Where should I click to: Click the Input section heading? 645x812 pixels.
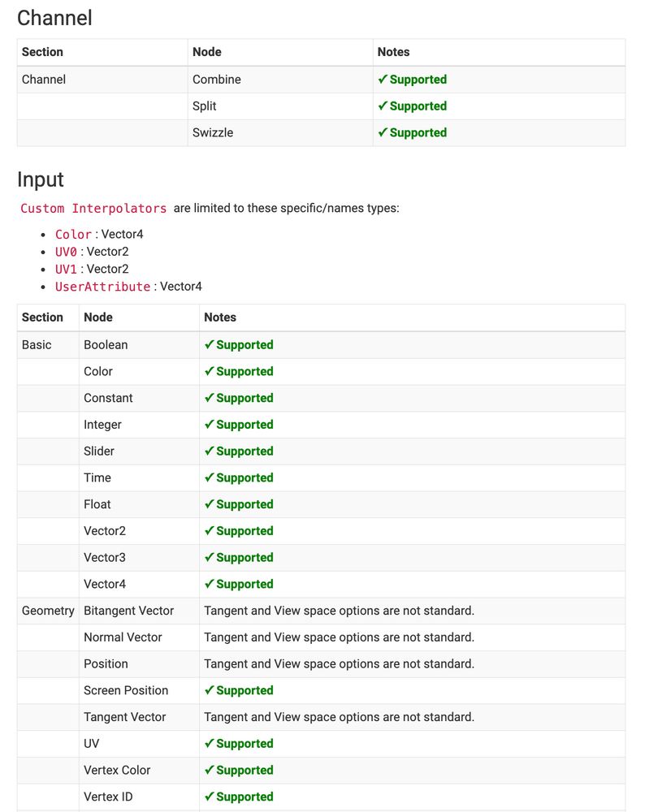coord(41,179)
